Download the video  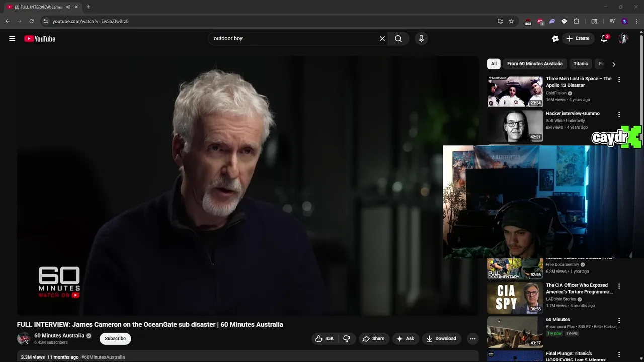point(441,339)
